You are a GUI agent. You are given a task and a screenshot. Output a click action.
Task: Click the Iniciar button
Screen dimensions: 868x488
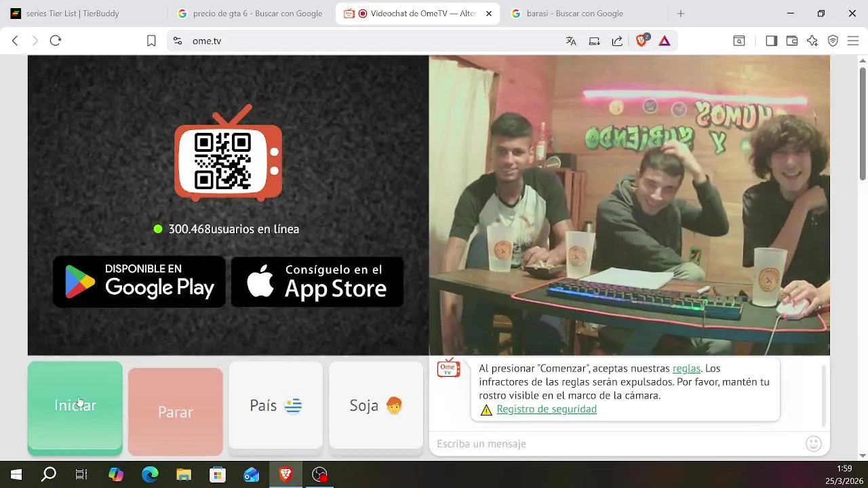point(75,407)
